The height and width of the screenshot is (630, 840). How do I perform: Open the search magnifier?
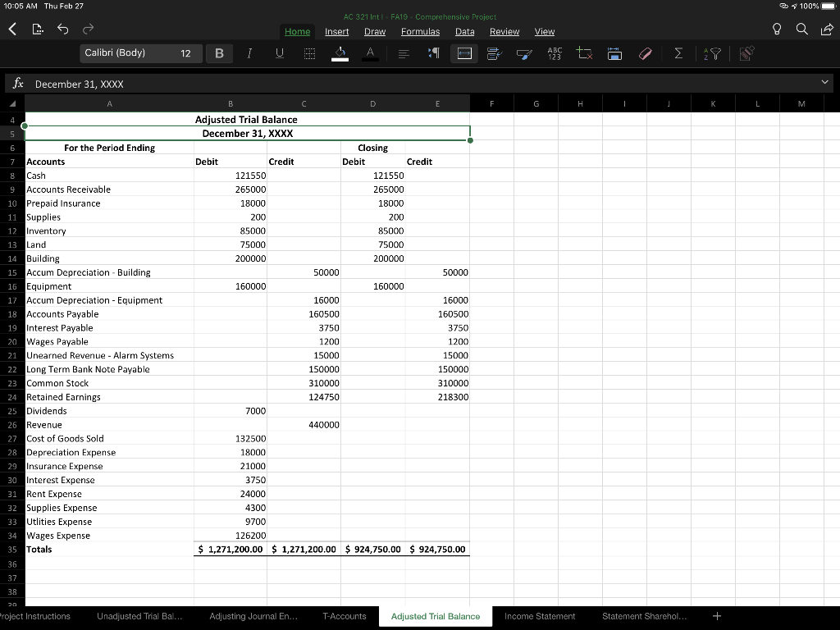[x=802, y=29]
